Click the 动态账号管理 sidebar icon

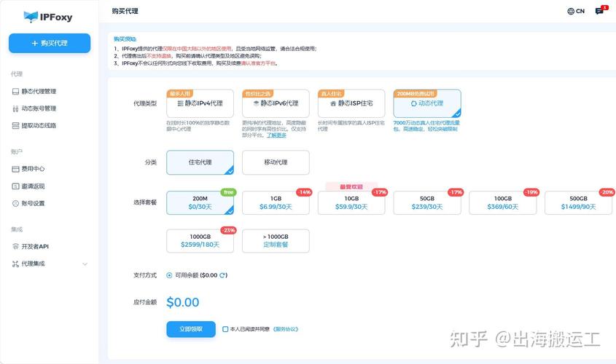pos(16,108)
